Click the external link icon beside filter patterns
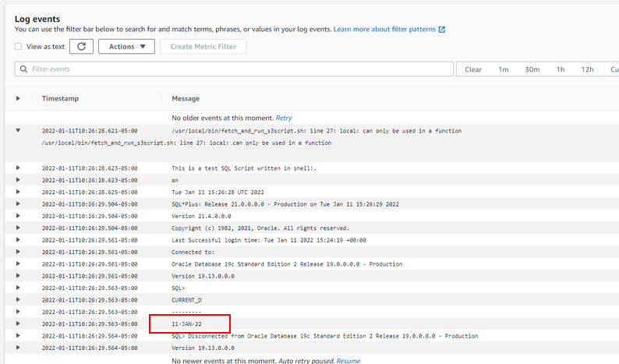This screenshot has height=364, width=619. coord(442,30)
